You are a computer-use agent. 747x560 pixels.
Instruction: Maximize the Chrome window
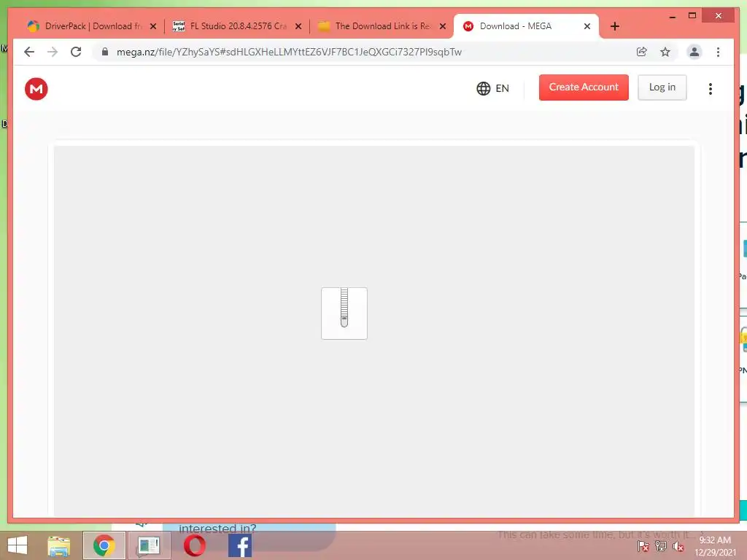[692, 16]
